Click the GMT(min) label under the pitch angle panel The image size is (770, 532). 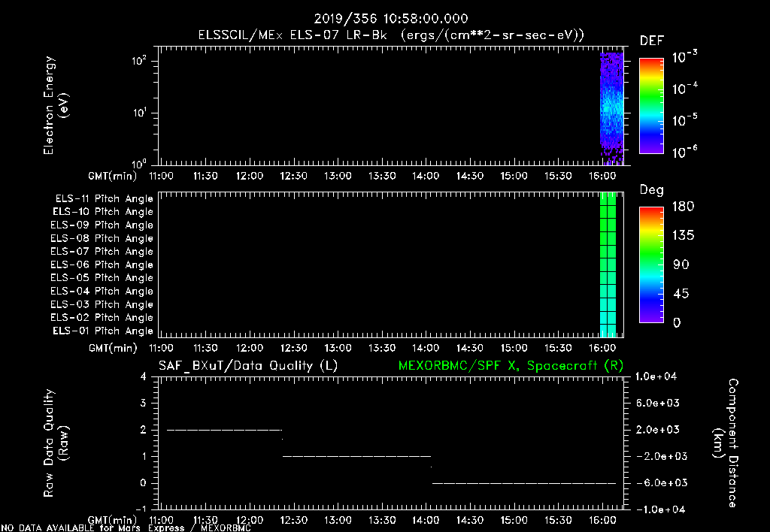coord(113,349)
